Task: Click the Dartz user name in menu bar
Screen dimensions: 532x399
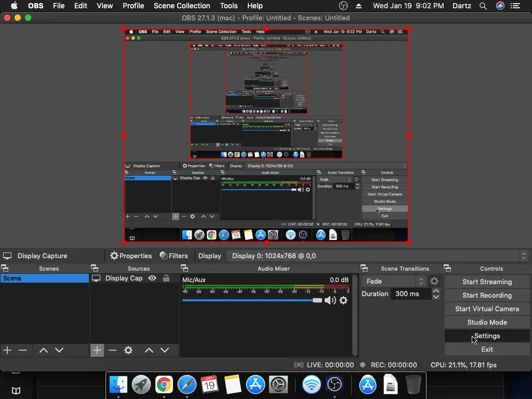Action: (461, 6)
